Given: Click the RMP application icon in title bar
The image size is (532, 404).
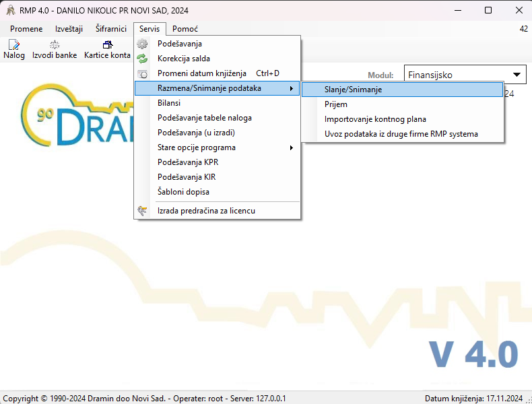Looking at the screenshot, I should point(11,11).
